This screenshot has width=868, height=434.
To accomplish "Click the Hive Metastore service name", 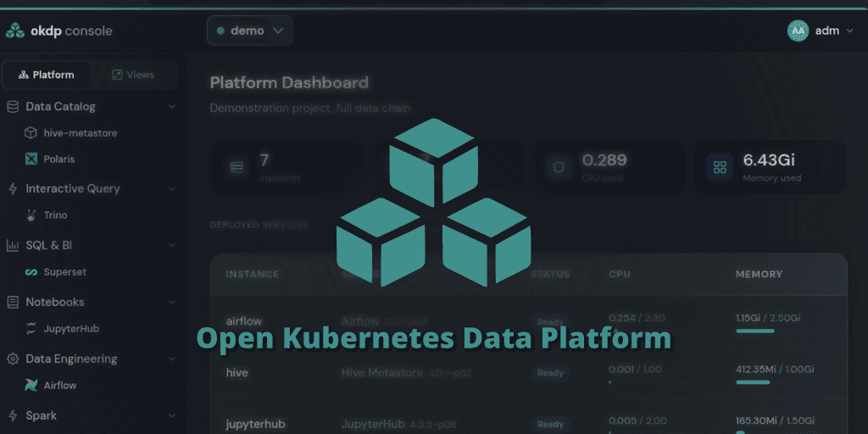I will (x=382, y=373).
